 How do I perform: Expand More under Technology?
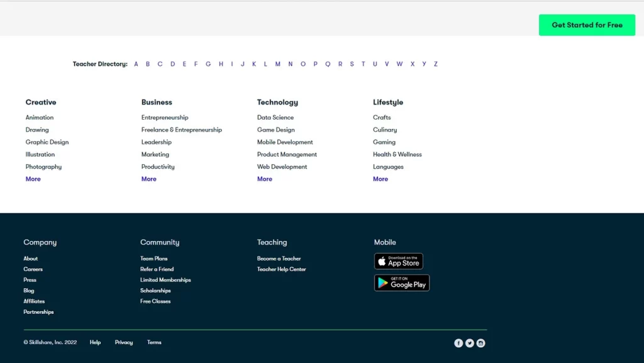coord(265,179)
